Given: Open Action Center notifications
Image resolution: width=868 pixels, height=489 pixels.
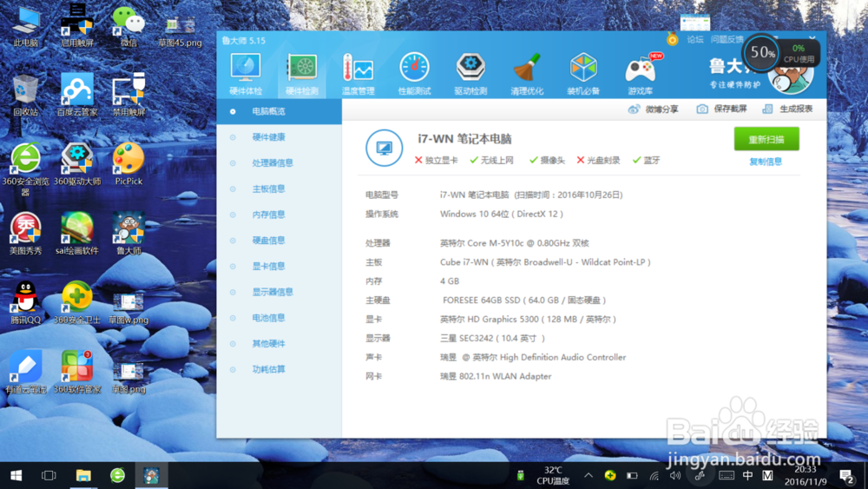Looking at the screenshot, I should click(845, 476).
